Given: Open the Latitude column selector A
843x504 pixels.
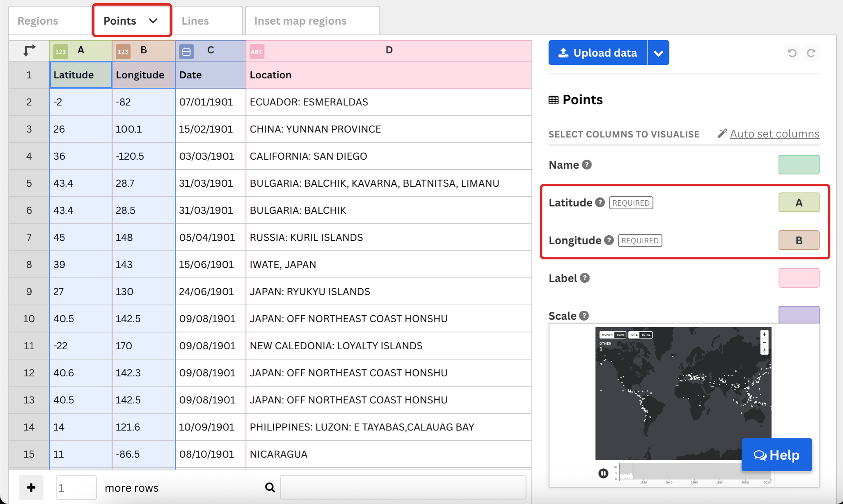Looking at the screenshot, I should (x=799, y=202).
